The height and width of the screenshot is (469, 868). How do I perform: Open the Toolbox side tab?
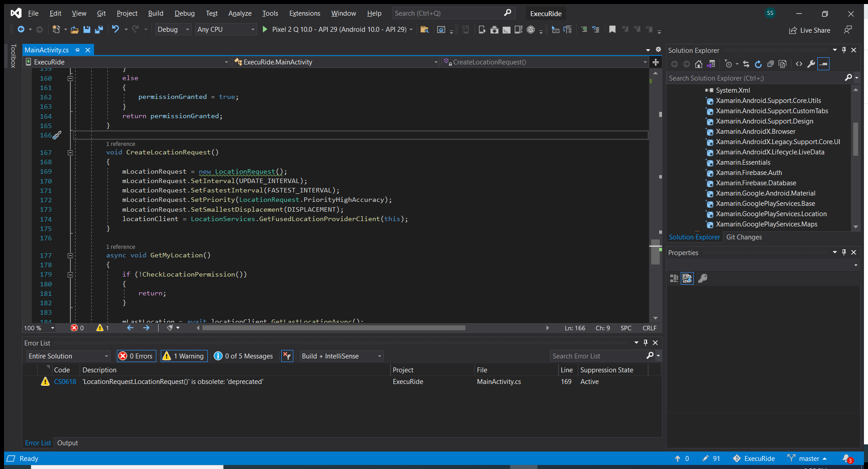click(x=13, y=56)
